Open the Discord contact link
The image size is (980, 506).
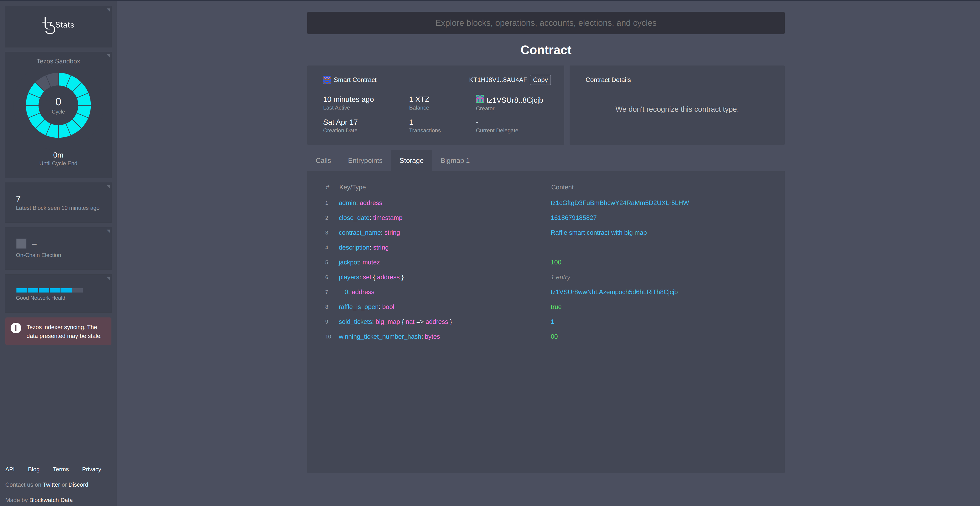78,484
